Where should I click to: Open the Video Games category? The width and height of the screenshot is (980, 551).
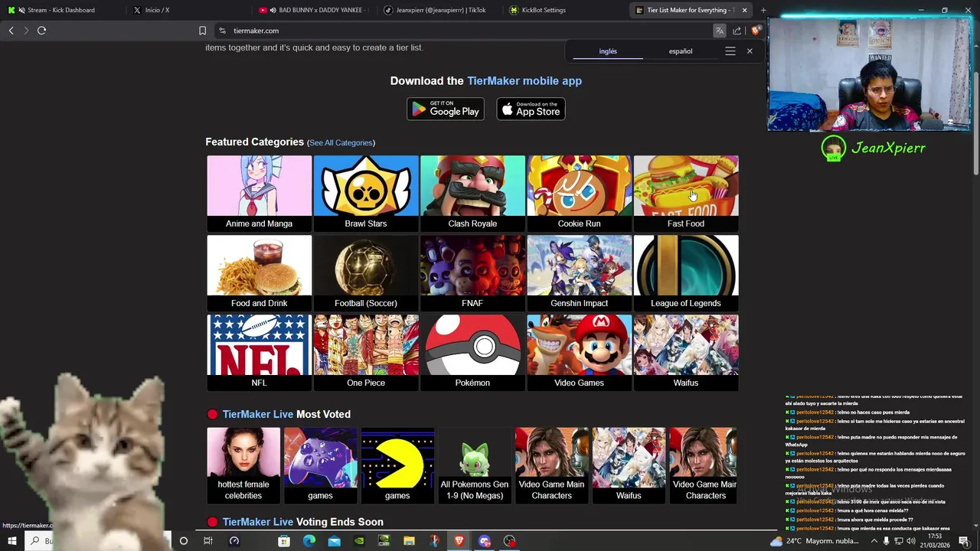pyautogui.click(x=579, y=352)
